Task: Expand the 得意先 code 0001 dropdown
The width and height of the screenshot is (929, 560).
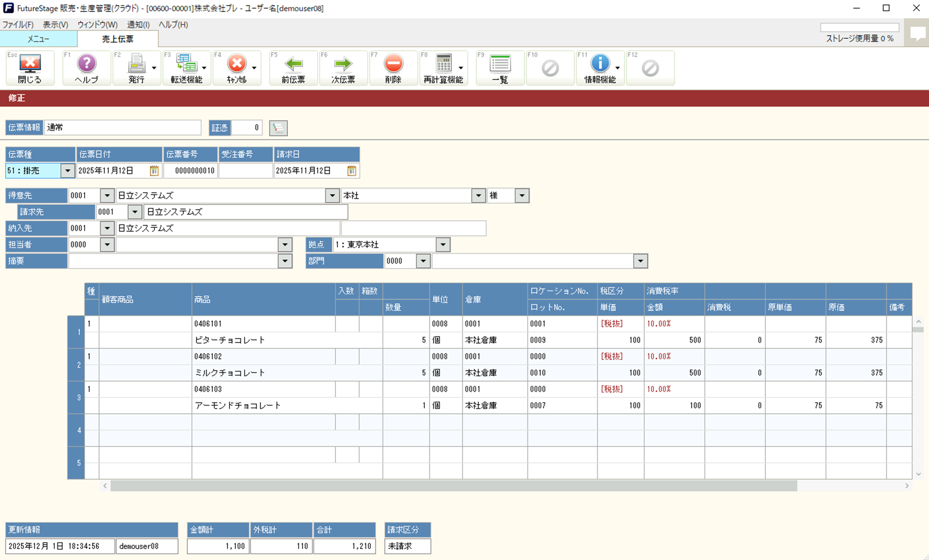Action: pos(107,195)
